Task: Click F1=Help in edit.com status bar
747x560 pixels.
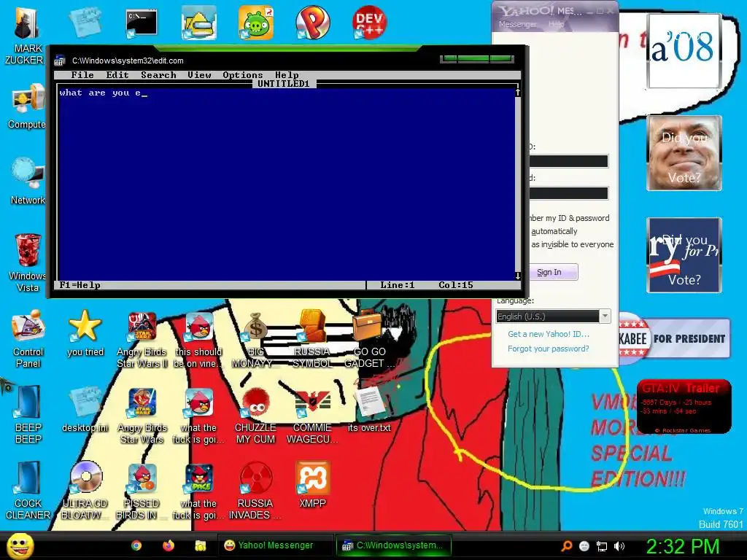Action: coord(80,285)
